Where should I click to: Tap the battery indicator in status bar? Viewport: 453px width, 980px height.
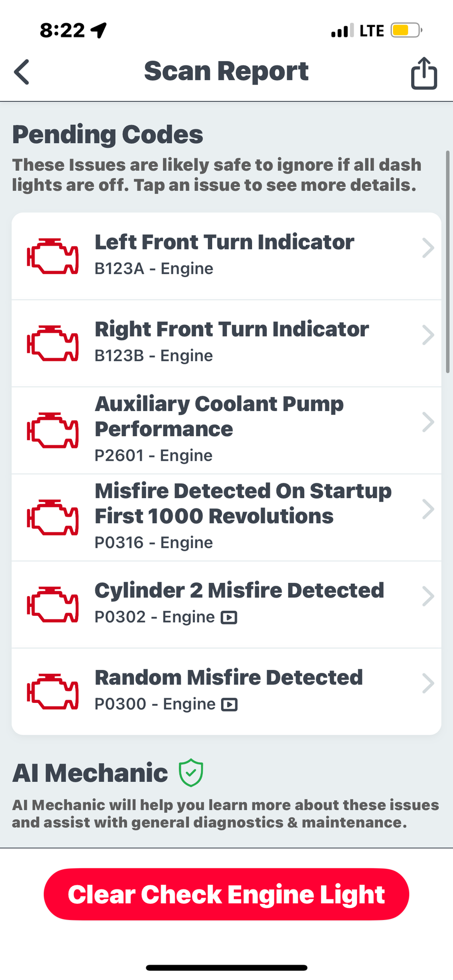tap(406, 31)
